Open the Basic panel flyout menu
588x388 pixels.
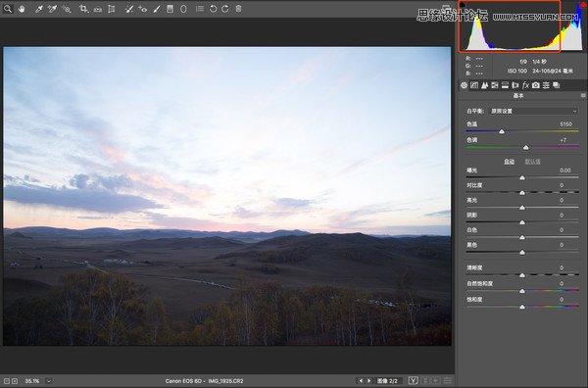point(583,96)
